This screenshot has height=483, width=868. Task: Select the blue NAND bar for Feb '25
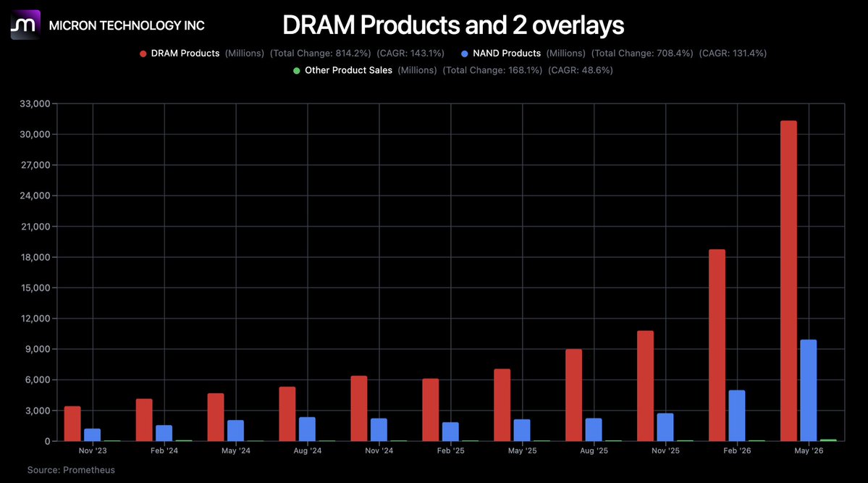[450, 432]
